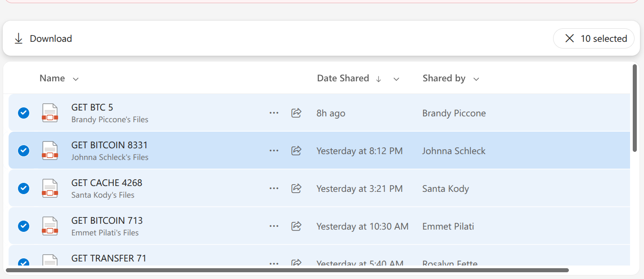Open the Date Shared column dropdown
Screen dimensions: 644x279
pyautogui.click(x=396, y=79)
